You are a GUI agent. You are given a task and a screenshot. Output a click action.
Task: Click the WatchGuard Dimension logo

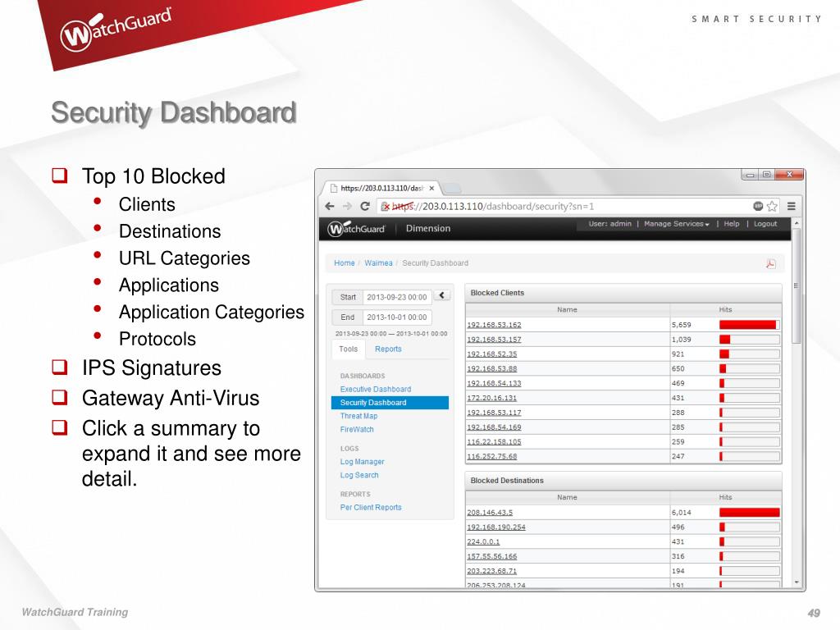point(357,229)
